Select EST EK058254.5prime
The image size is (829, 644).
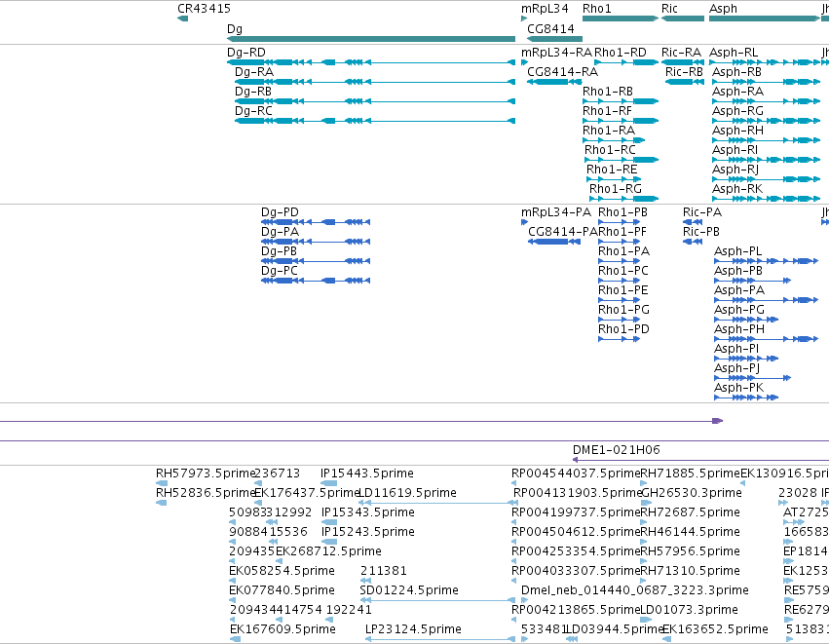coord(232,581)
